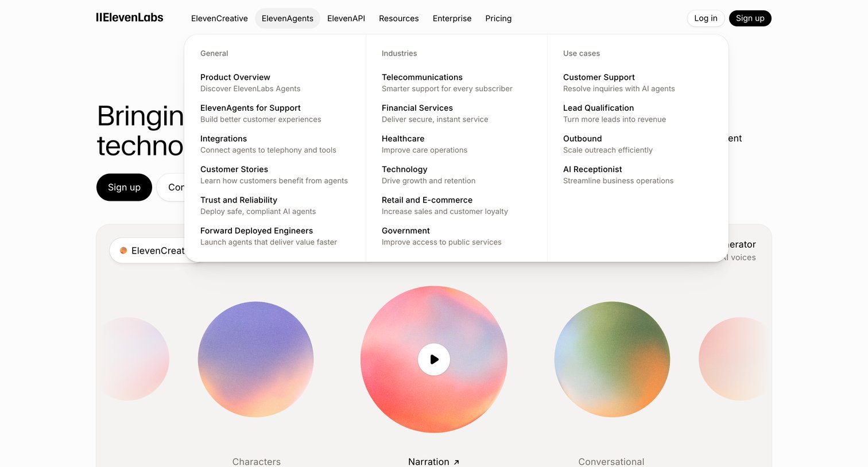The image size is (868, 467).
Task: Select Financial Services industry
Action: coord(435,114)
